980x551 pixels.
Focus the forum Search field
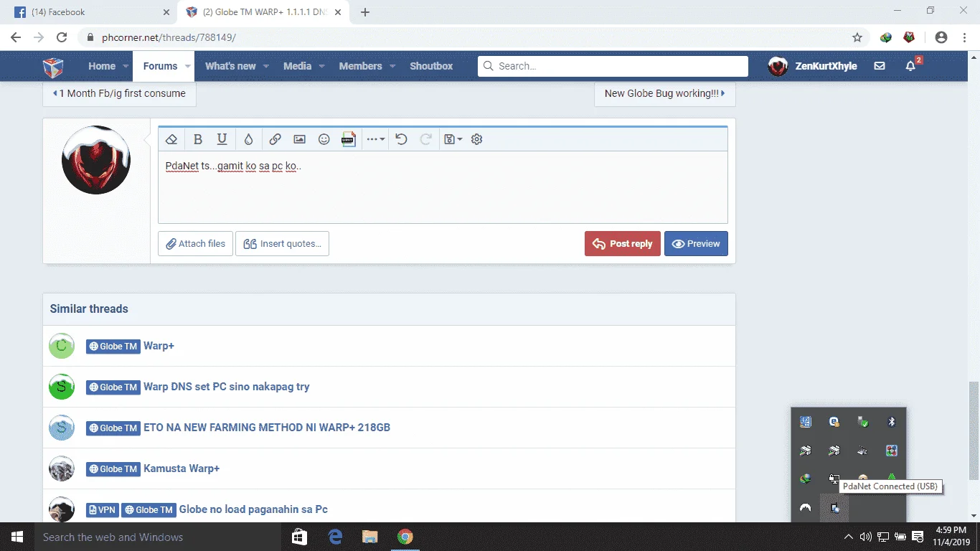(613, 66)
